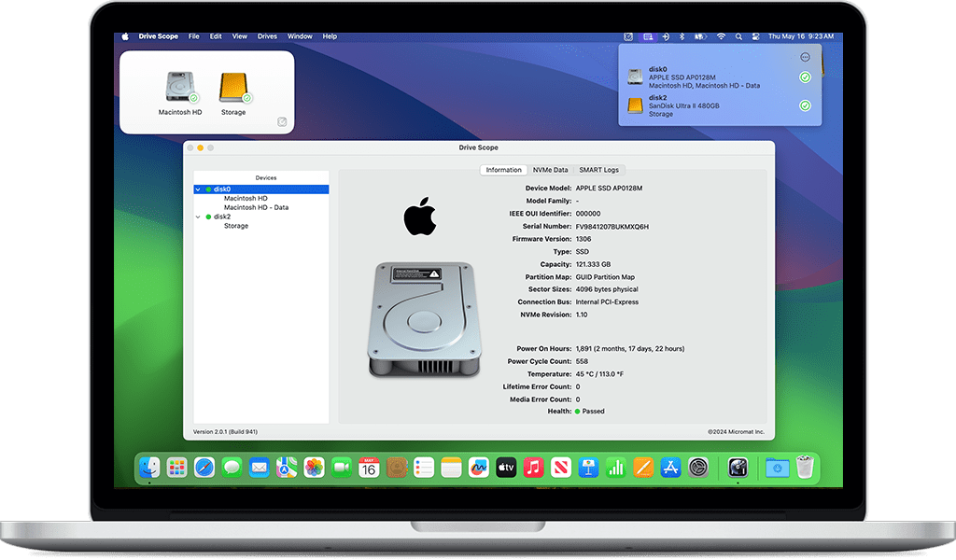The width and height of the screenshot is (956, 560).
Task: Open Spotlight search in the menu bar
Action: [x=738, y=36]
